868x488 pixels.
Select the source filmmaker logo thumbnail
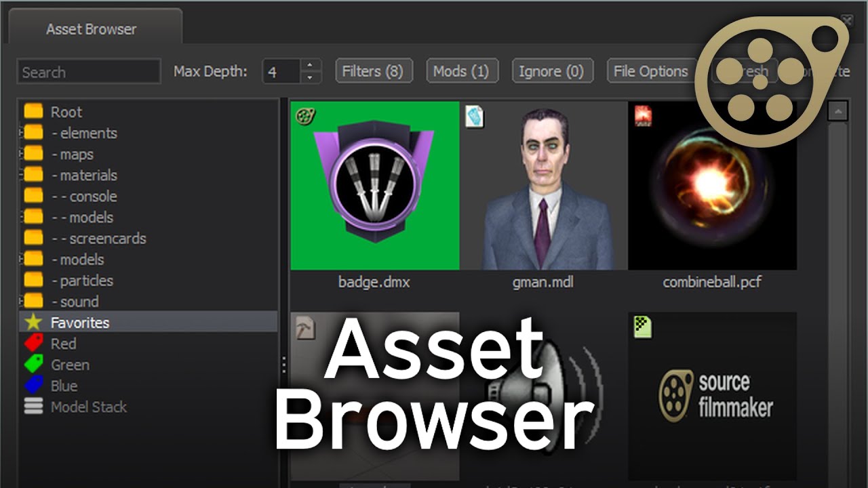[713, 396]
